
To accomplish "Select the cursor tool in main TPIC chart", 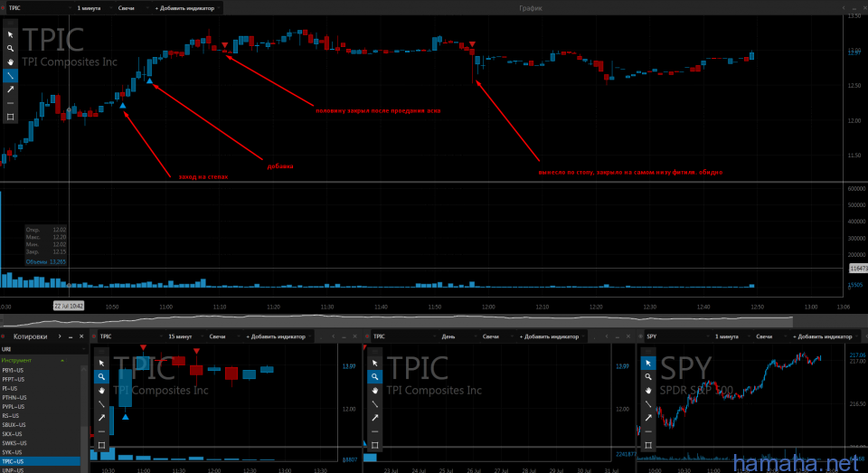I will [x=10, y=35].
